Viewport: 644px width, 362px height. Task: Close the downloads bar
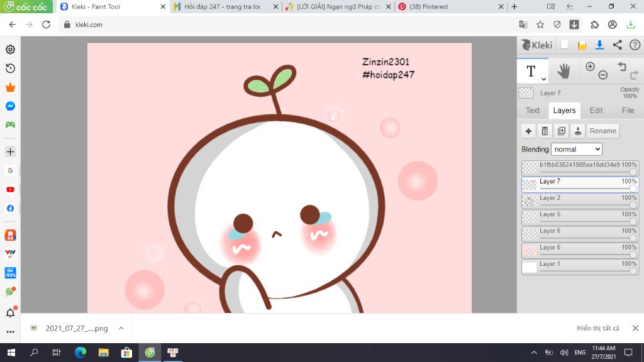point(635,328)
